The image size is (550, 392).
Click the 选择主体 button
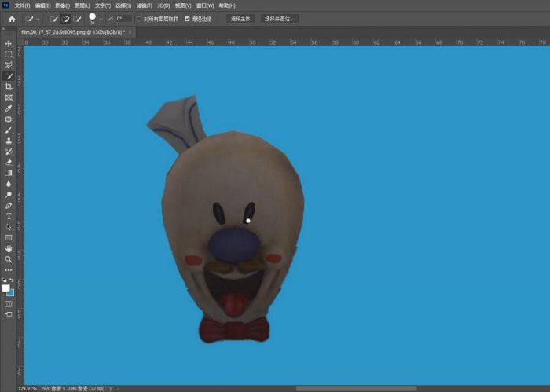click(240, 18)
